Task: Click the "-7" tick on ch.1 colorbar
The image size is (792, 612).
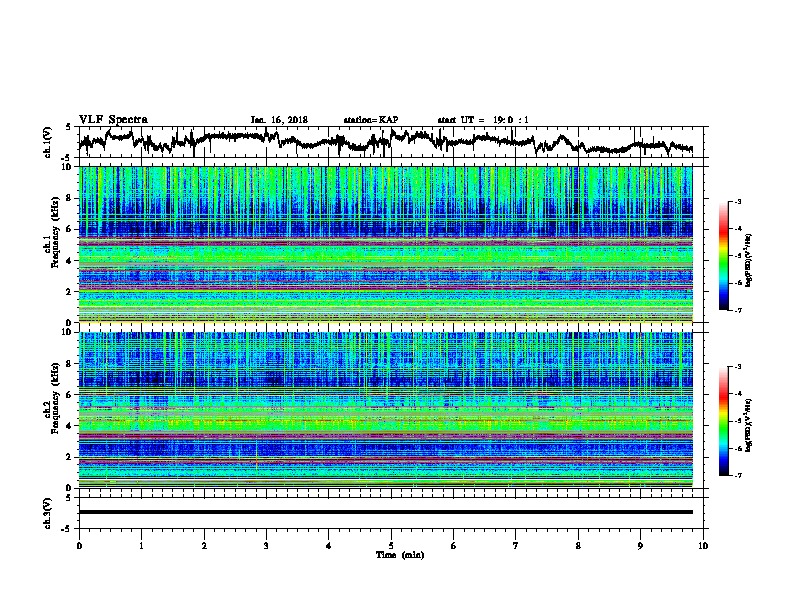Action: click(x=738, y=311)
